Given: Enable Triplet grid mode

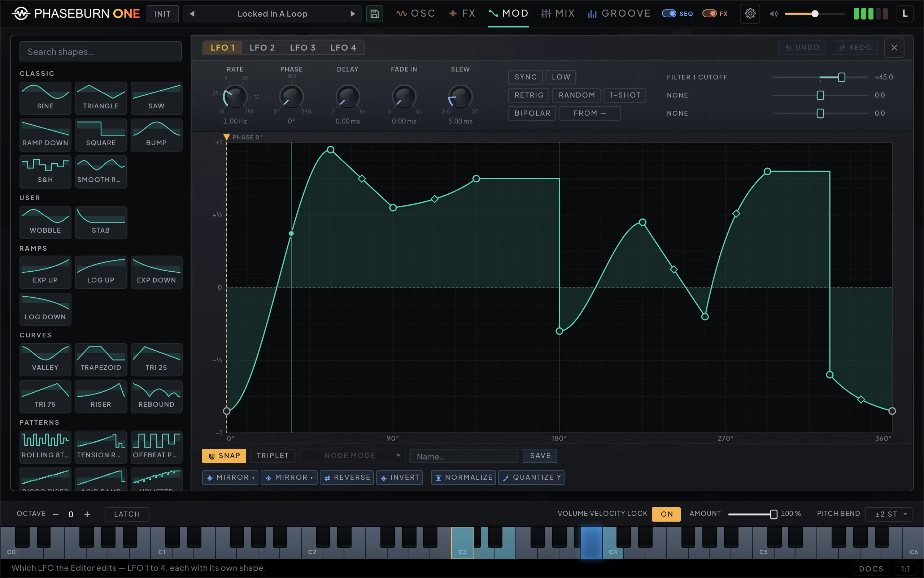Looking at the screenshot, I should click(x=273, y=456).
